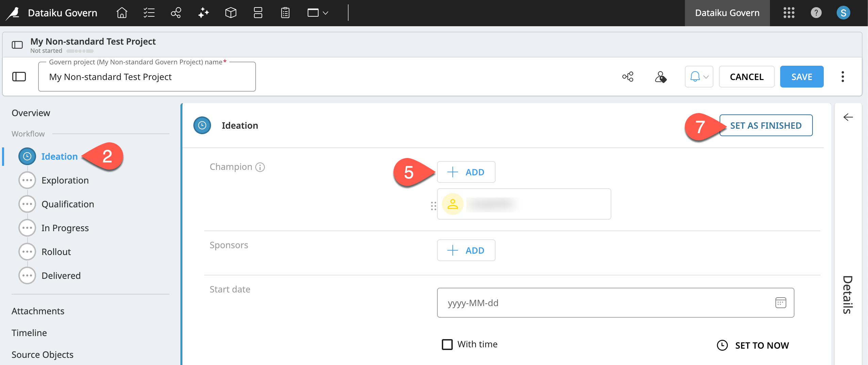868x365 pixels.
Task: Enable the With time checkbox
Action: (447, 344)
